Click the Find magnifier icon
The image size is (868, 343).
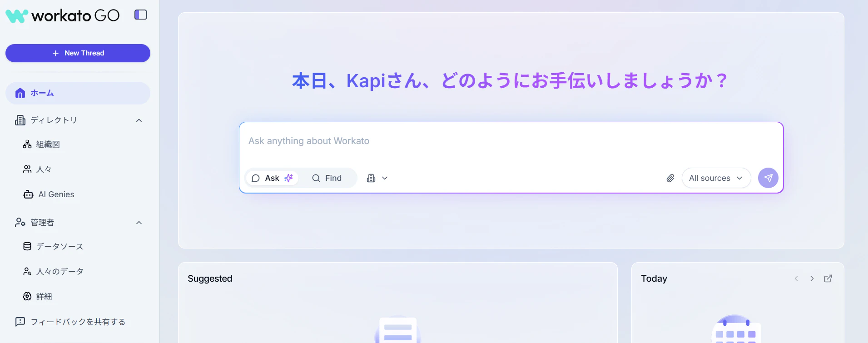[x=316, y=178]
